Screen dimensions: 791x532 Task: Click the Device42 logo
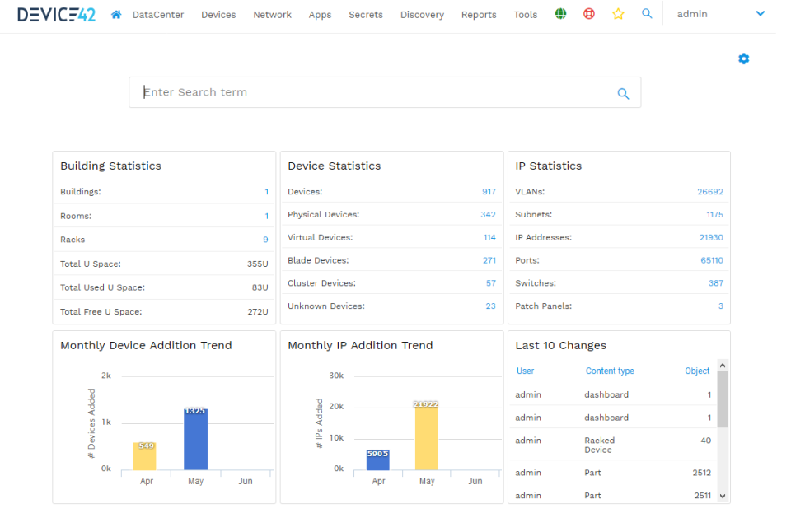pyautogui.click(x=56, y=14)
